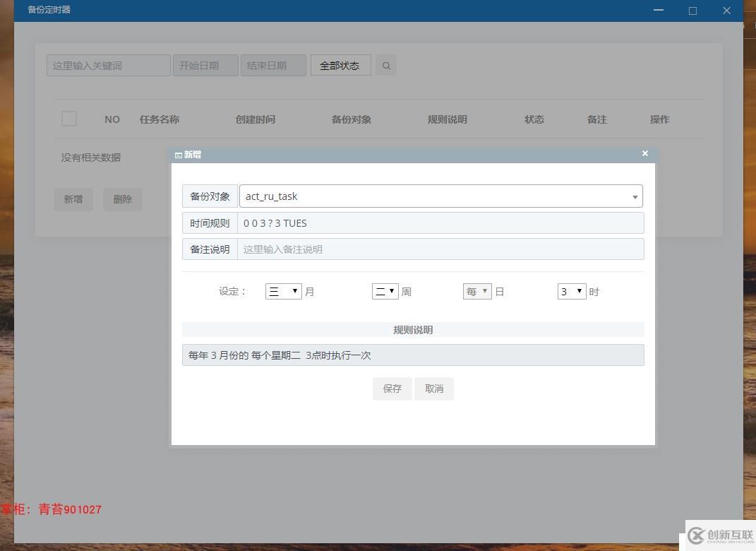The height and width of the screenshot is (551, 756).
Task: Click the keyword search input box
Action: point(109,66)
